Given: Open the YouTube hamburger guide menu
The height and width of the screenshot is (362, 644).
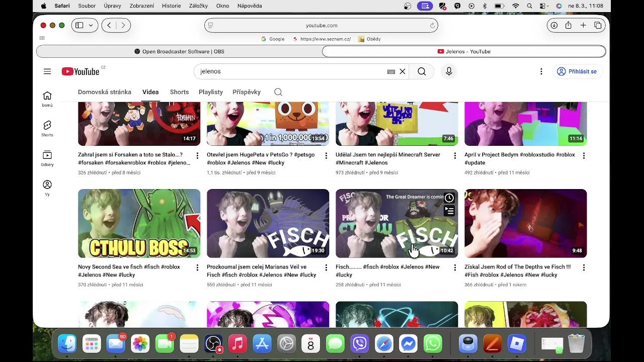Looking at the screenshot, I should click(47, 71).
